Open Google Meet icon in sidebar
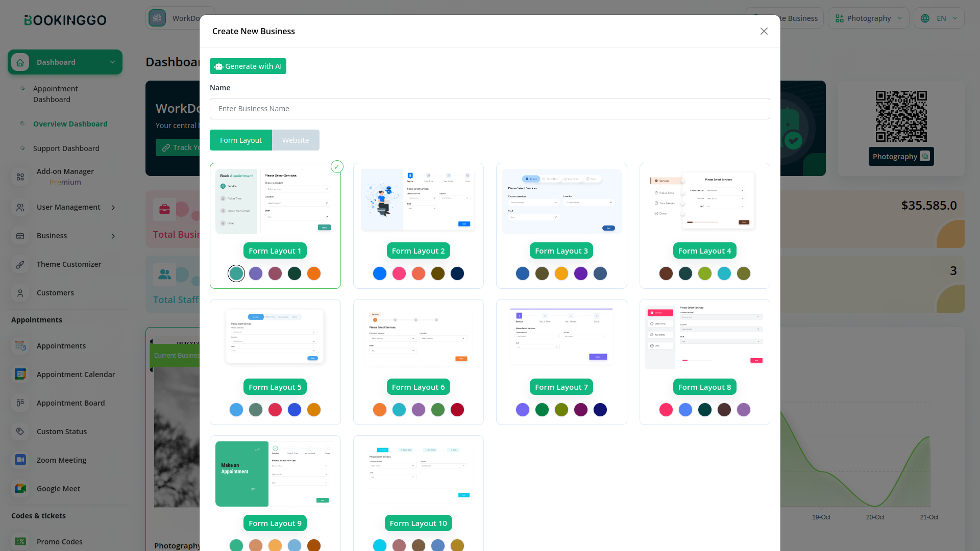The image size is (980, 551). [x=20, y=488]
